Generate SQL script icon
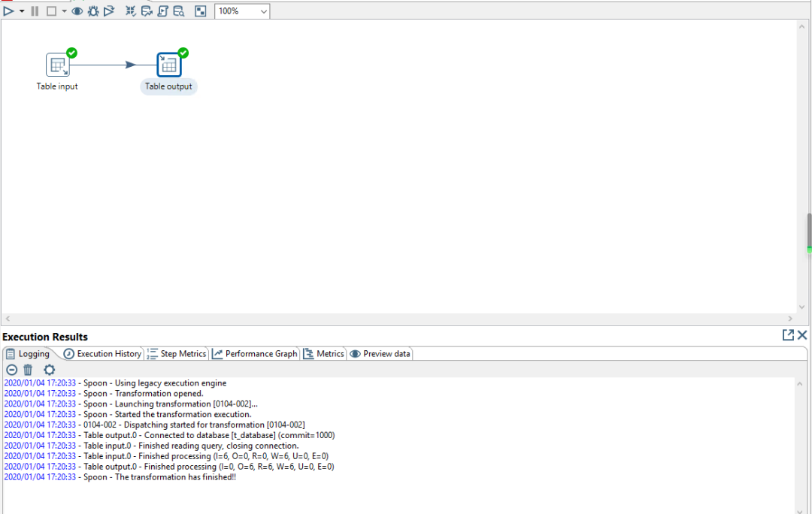This screenshot has width=812, height=514. coord(162,11)
